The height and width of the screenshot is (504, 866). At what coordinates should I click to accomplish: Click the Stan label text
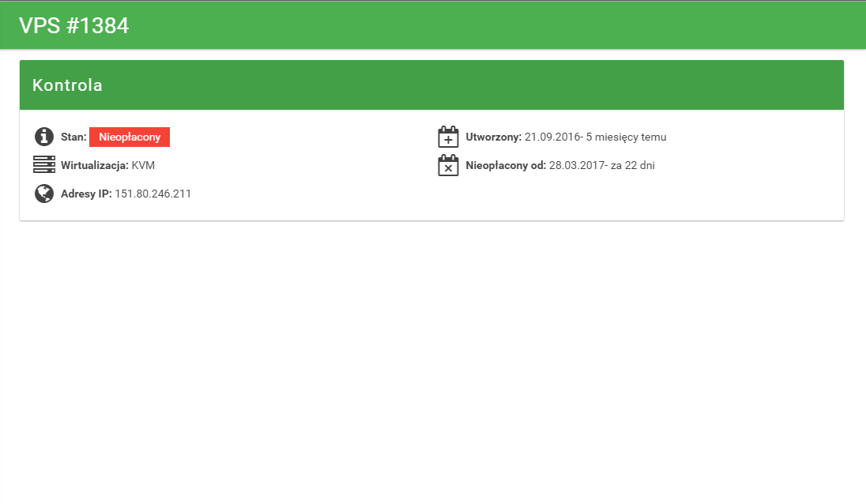coord(73,137)
